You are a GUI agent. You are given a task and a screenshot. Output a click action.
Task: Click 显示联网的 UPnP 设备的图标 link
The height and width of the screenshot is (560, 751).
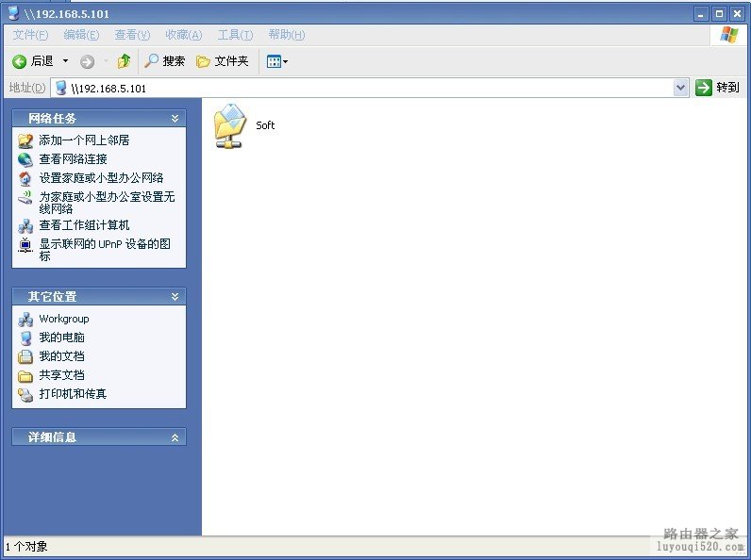(x=105, y=250)
